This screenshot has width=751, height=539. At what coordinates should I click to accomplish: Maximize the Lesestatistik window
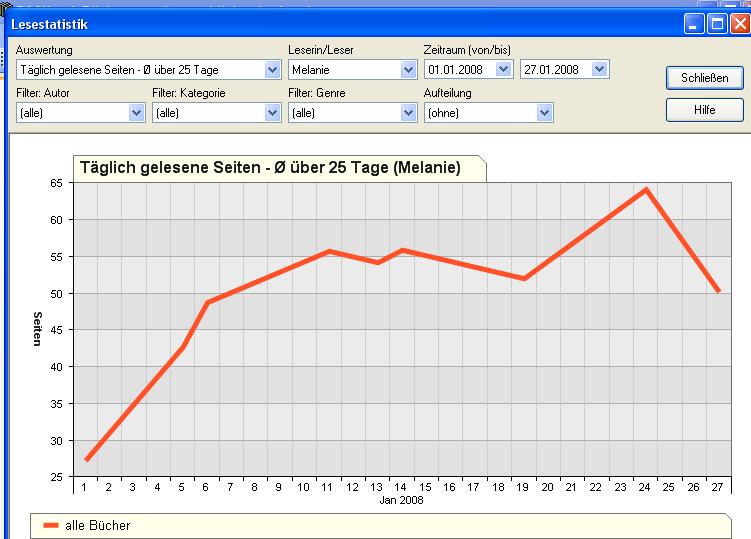coord(716,24)
